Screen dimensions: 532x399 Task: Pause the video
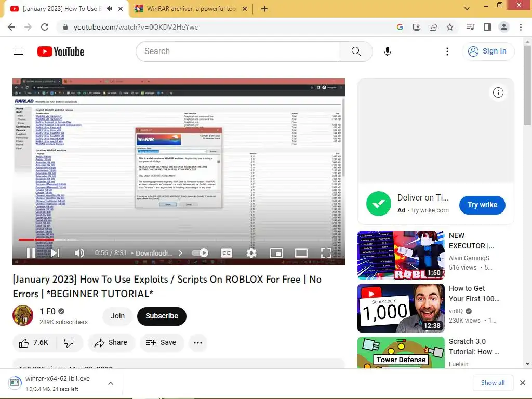pyautogui.click(x=31, y=253)
